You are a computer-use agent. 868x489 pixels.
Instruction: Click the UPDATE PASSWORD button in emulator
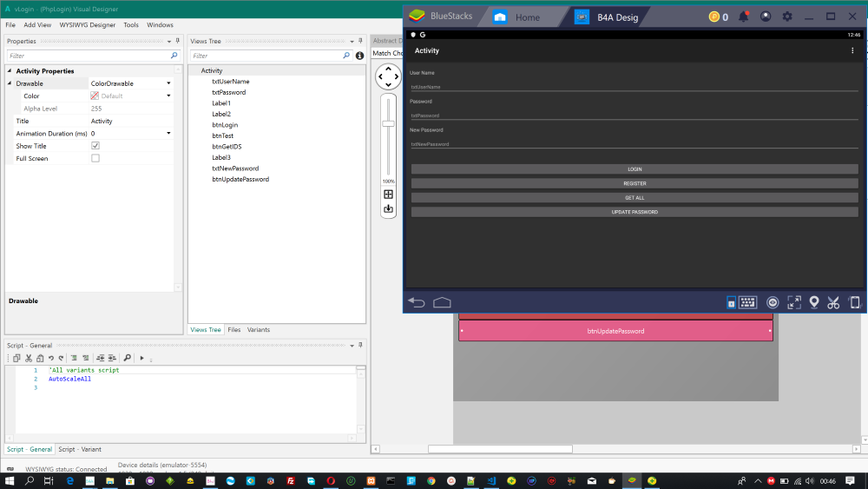click(x=635, y=212)
